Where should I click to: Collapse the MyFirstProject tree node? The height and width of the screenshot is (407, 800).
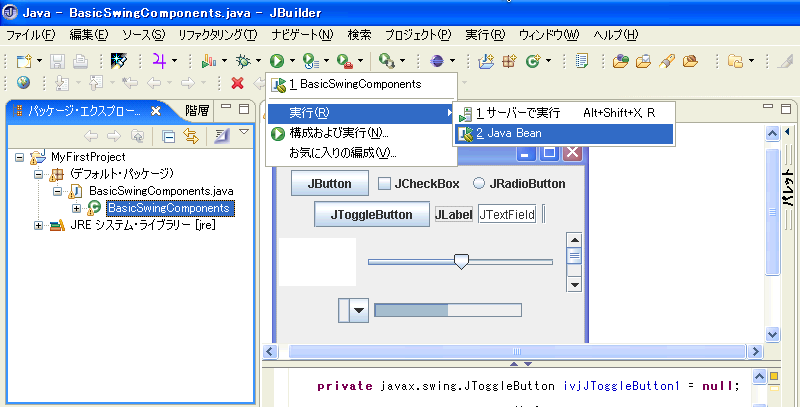point(22,157)
